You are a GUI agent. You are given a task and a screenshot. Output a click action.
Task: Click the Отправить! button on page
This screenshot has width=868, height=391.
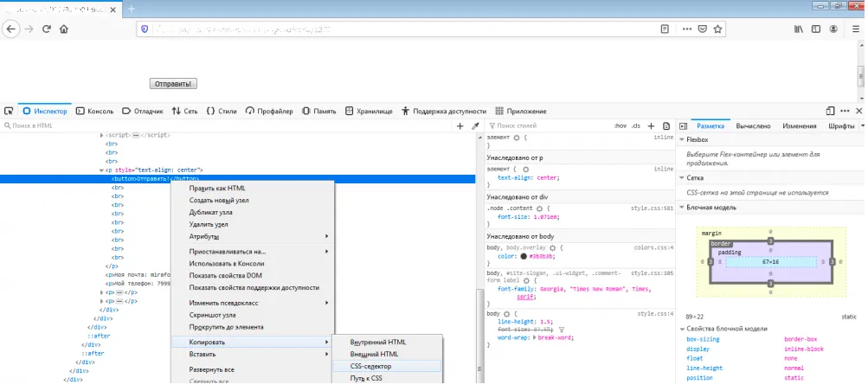[173, 84]
